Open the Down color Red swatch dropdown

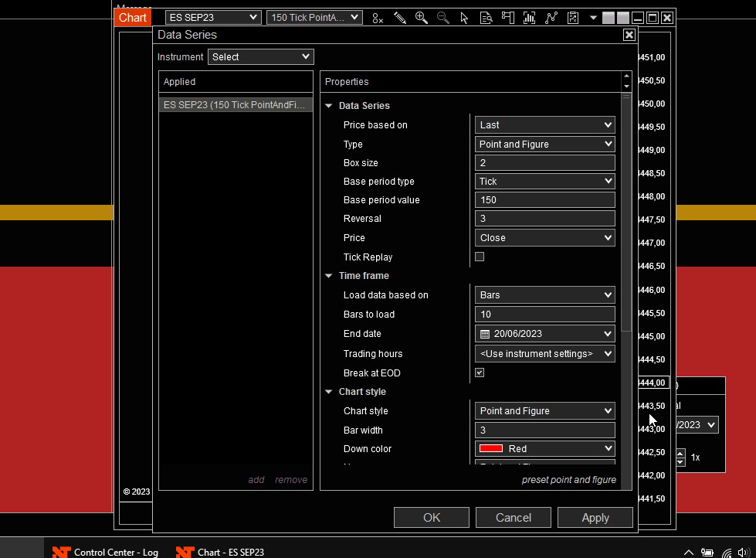[544, 448]
